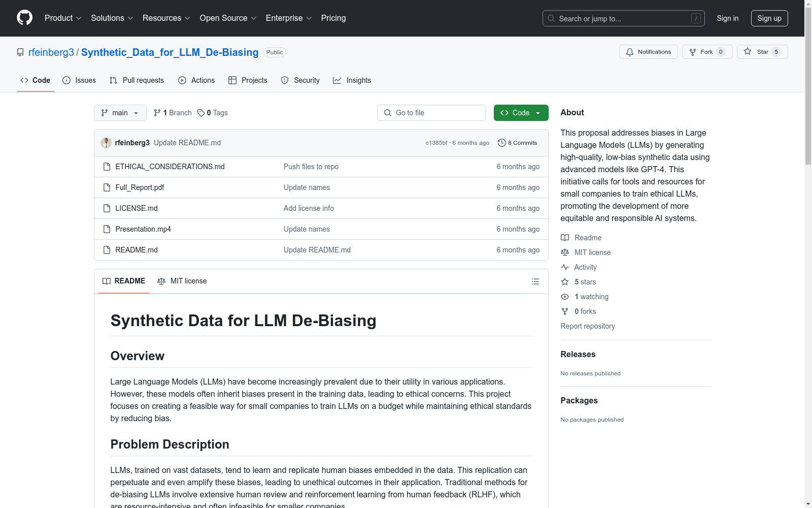Open commit hash c1385bf
Image resolution: width=812 pixels, height=508 pixels.
436,143
